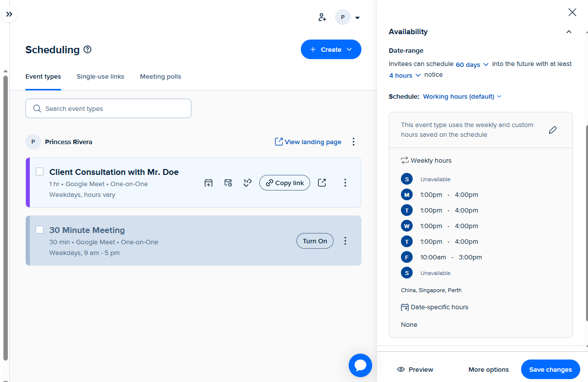Click the 1 hr • Google Meet • One-on-One text
The image size is (588, 382).
tap(99, 184)
